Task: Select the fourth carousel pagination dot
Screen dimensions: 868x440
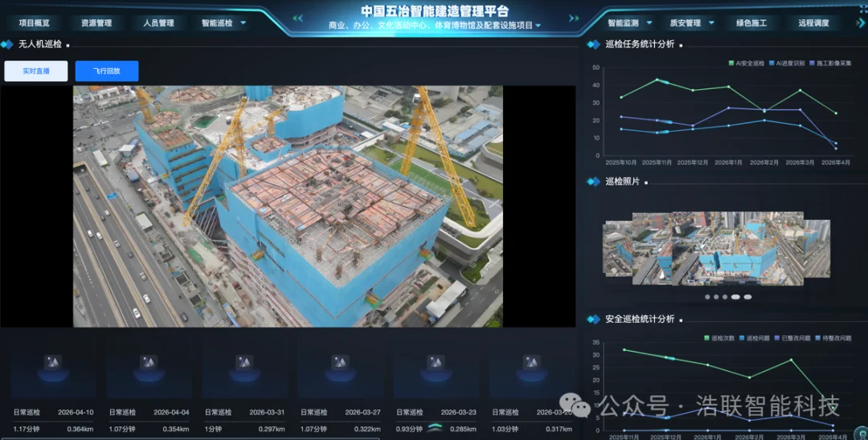Action: pyautogui.click(x=735, y=297)
